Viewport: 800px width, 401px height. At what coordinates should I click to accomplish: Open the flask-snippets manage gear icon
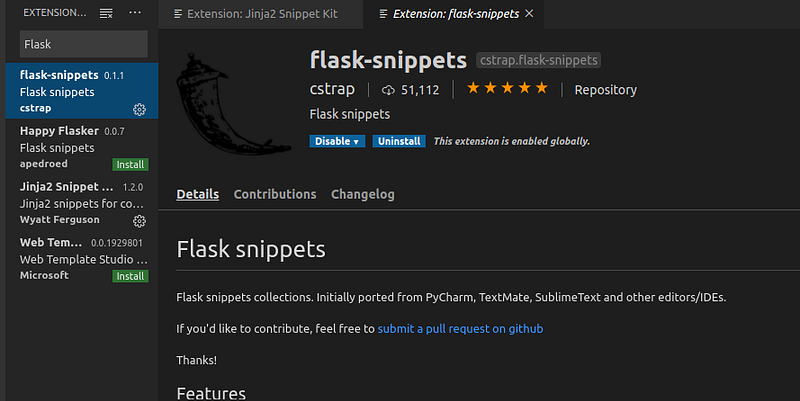pos(139,109)
